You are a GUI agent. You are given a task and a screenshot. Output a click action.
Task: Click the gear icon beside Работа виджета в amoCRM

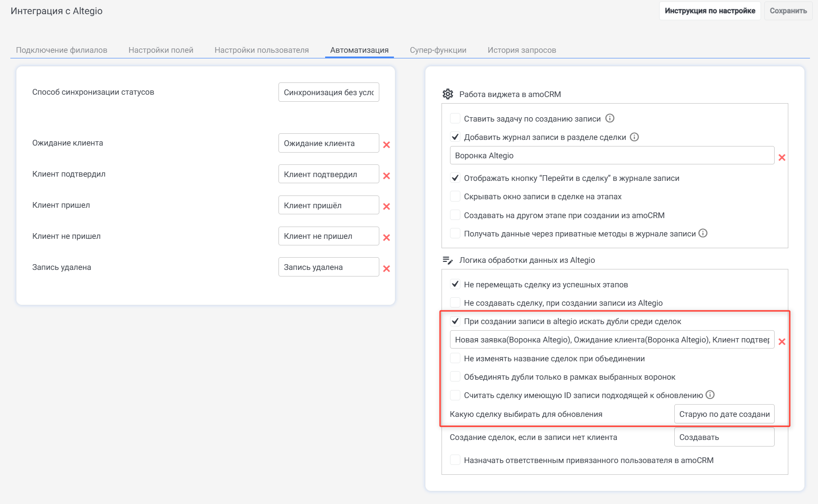click(x=448, y=94)
